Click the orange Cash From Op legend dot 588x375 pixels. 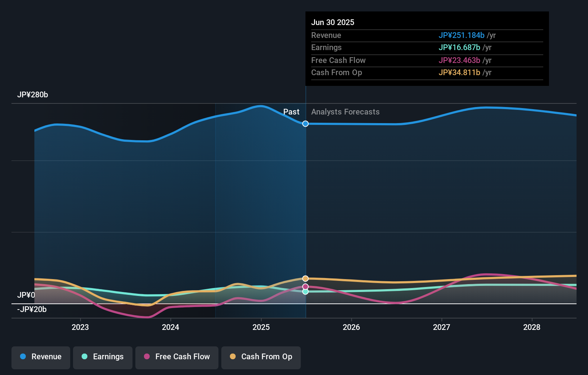pyautogui.click(x=233, y=356)
